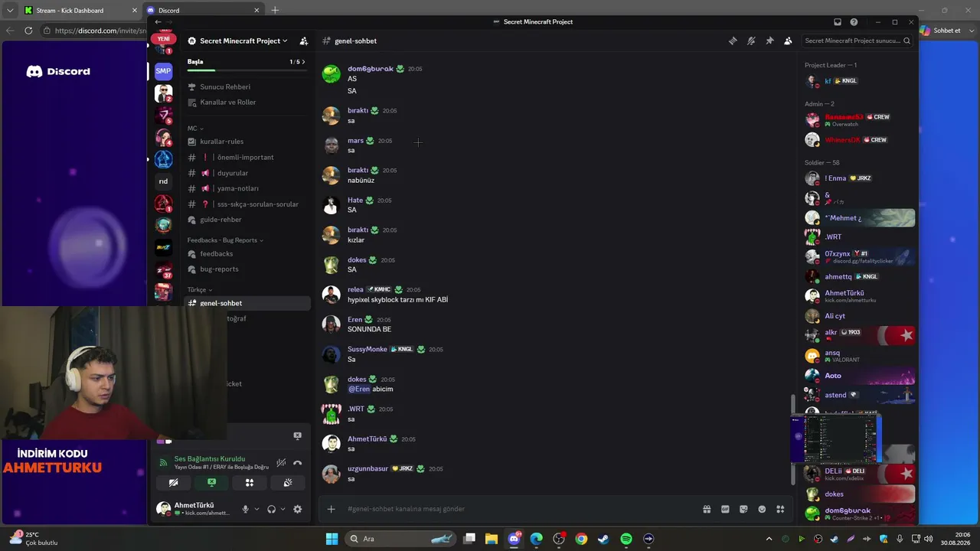Open Discord help question mark icon
Image resolution: width=980 pixels, height=551 pixels.
(x=854, y=22)
